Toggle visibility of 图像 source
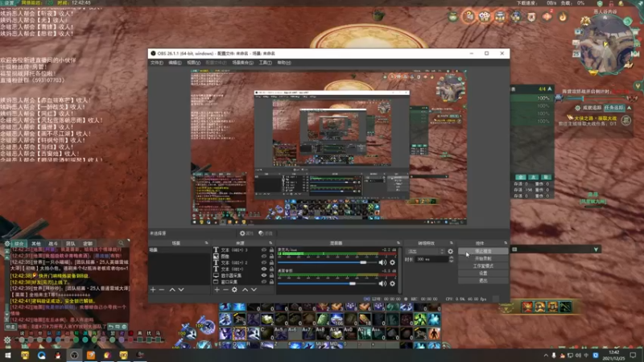 (x=264, y=256)
